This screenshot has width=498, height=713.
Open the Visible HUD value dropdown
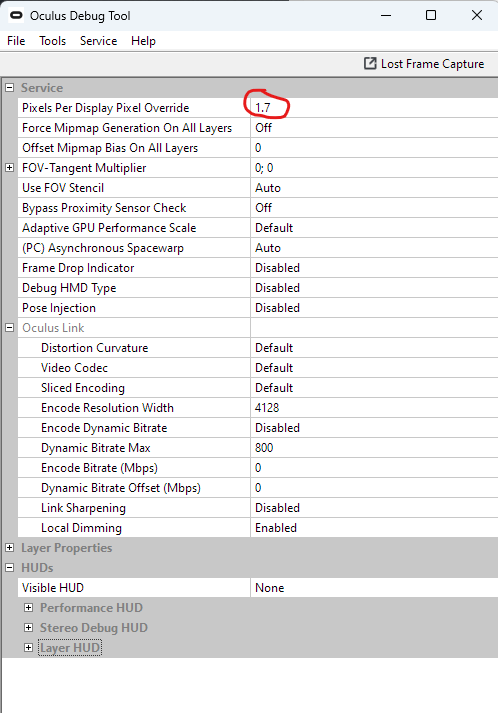click(374, 588)
